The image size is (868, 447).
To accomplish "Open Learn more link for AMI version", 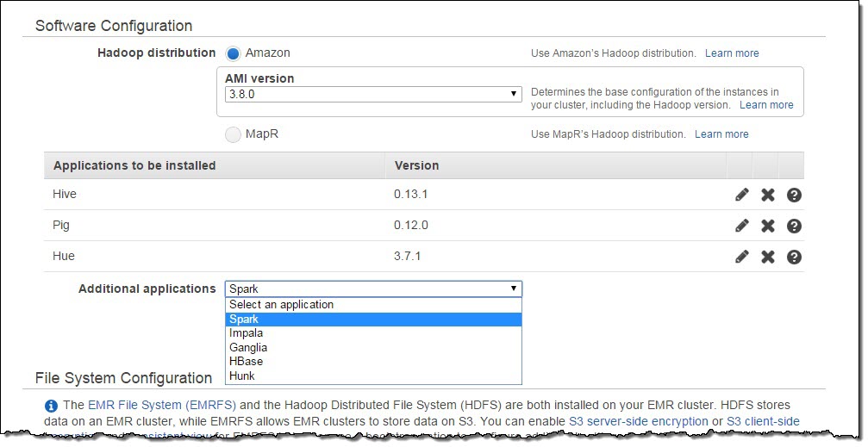I will pyautogui.click(x=766, y=105).
